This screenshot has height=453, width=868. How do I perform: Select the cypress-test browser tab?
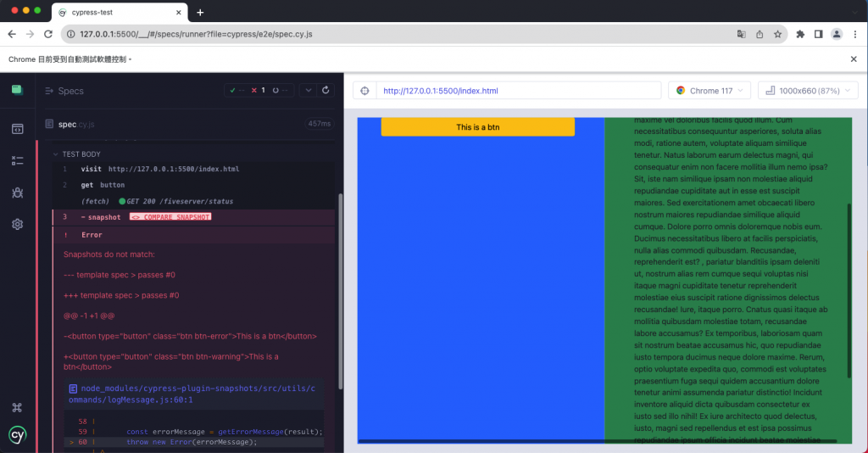pyautogui.click(x=120, y=12)
